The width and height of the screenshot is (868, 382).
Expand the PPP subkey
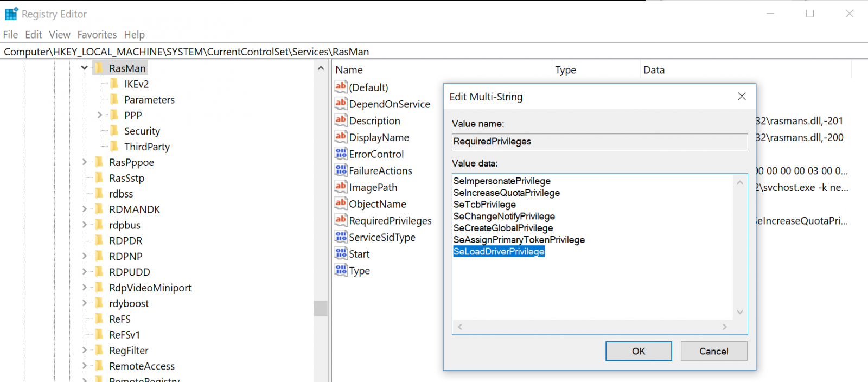coord(100,115)
